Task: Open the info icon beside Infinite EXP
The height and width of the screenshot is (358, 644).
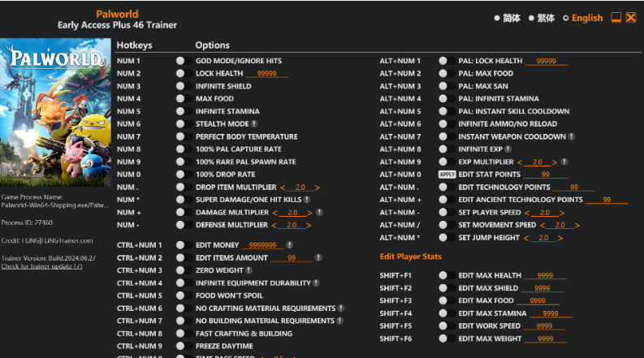Action: [x=508, y=149]
